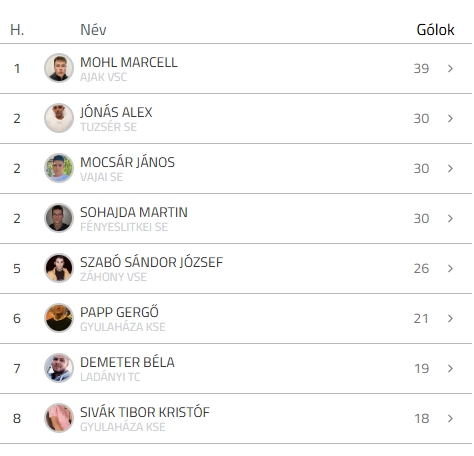This screenshot has height=456, width=474.
Task: Expand chevron in Jónás Alex row
Action: coord(450,118)
